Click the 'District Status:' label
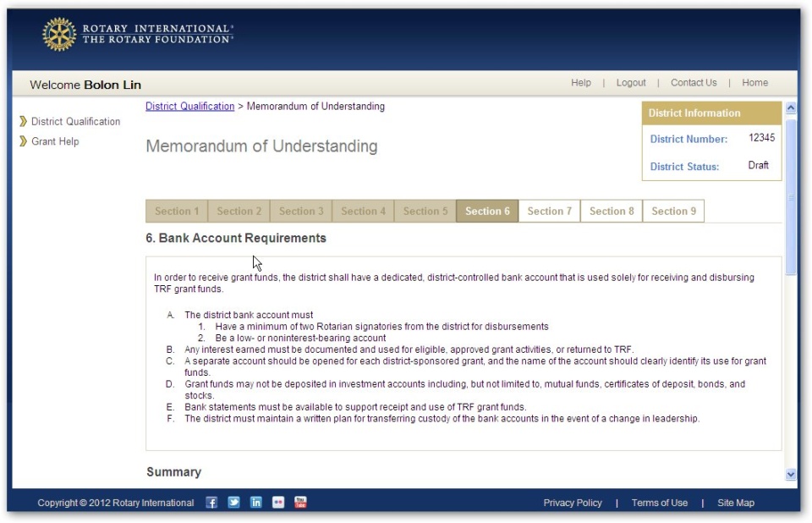Image resolution: width=812 pixels, height=523 pixels. click(684, 167)
